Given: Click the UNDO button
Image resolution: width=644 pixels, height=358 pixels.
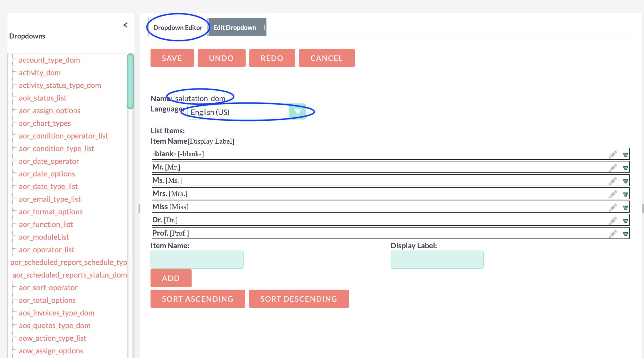Looking at the screenshot, I should click(221, 58).
